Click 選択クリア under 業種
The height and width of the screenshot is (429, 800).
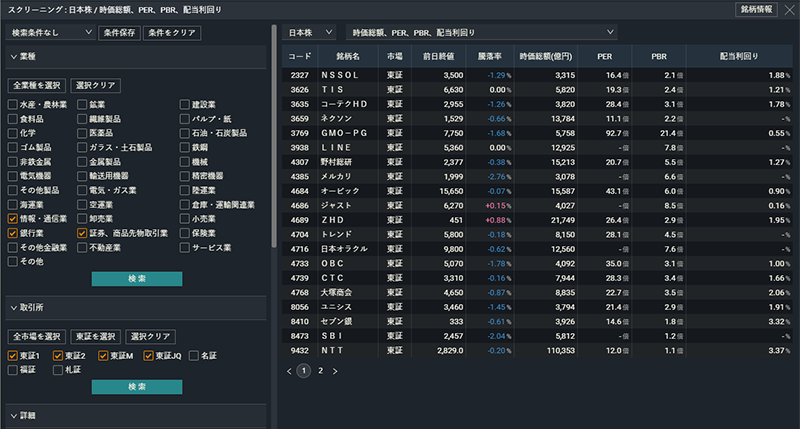tap(95, 85)
